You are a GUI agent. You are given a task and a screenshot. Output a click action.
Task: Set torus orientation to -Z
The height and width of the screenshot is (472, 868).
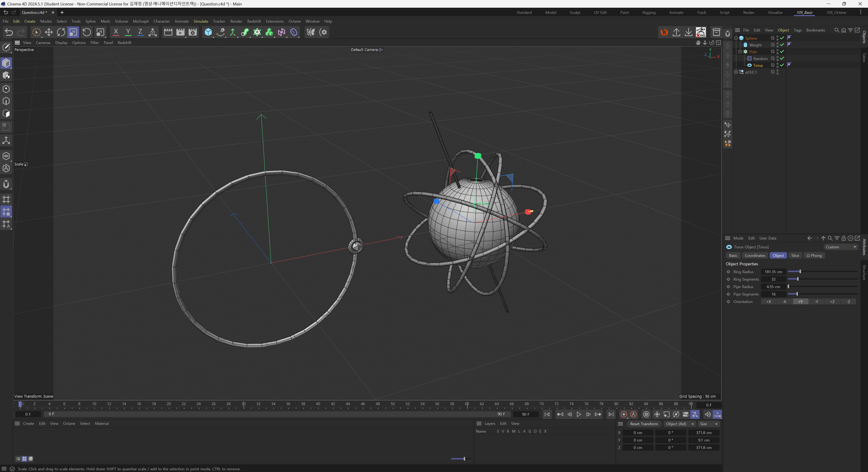(x=848, y=302)
